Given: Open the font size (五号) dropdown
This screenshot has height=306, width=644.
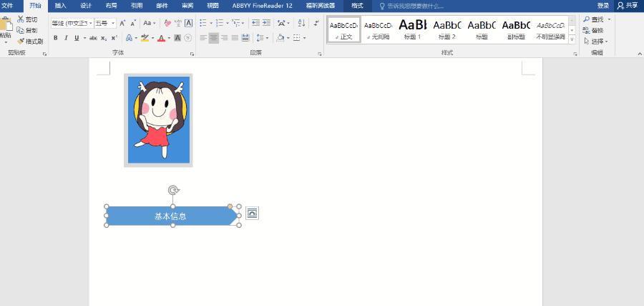Looking at the screenshot, I should (x=113, y=24).
